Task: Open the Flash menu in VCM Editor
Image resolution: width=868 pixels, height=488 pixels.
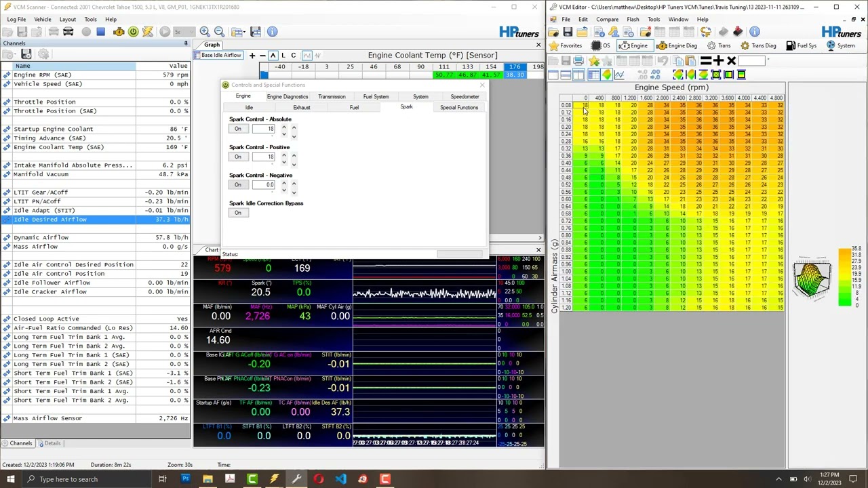Action: point(633,19)
